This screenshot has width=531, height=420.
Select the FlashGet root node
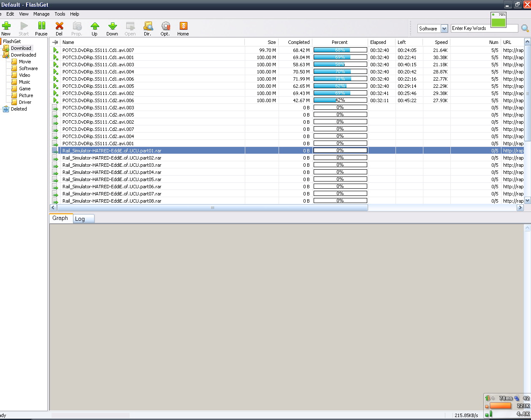coord(12,41)
